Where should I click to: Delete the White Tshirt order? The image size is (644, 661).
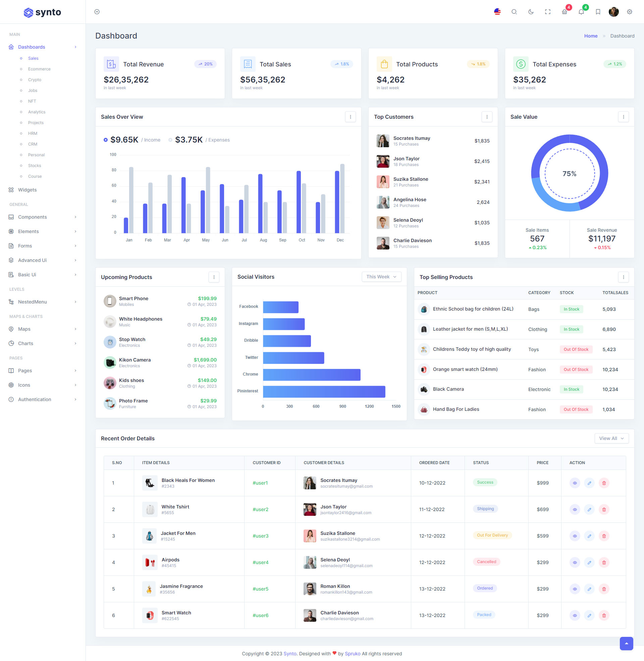(604, 509)
